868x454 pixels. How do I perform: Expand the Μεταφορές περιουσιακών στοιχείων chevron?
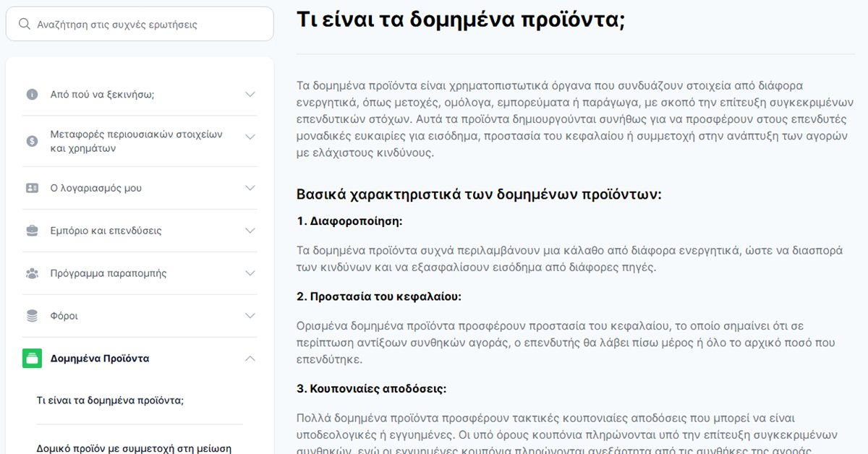pyautogui.click(x=250, y=135)
